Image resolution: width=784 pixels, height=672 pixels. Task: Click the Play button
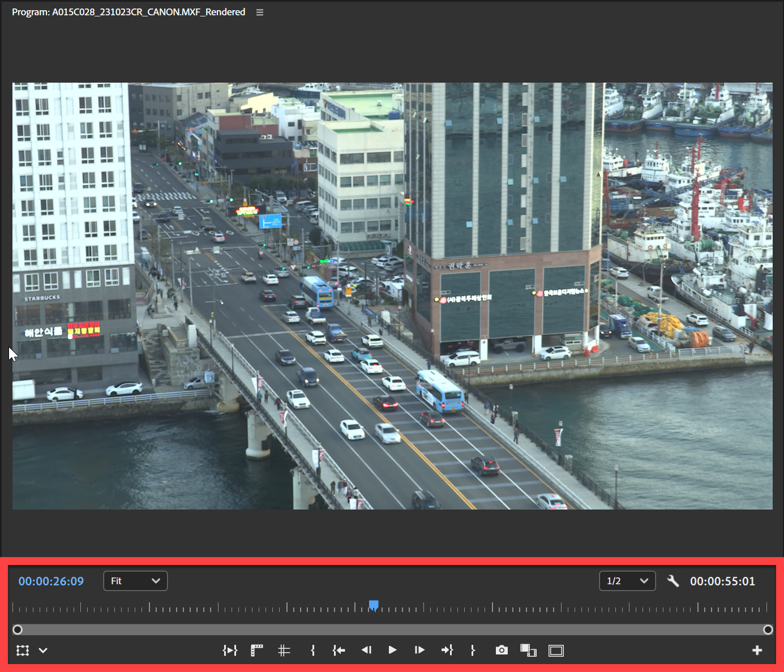point(392,650)
